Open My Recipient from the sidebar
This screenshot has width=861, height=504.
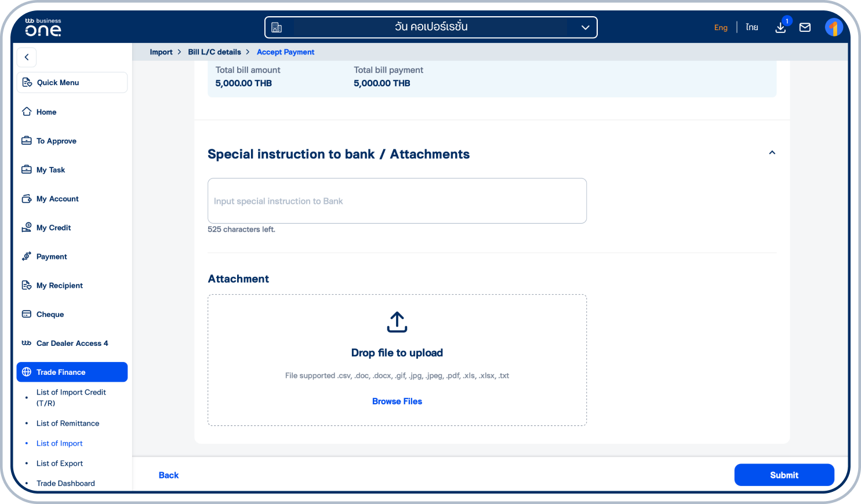(x=27, y=285)
